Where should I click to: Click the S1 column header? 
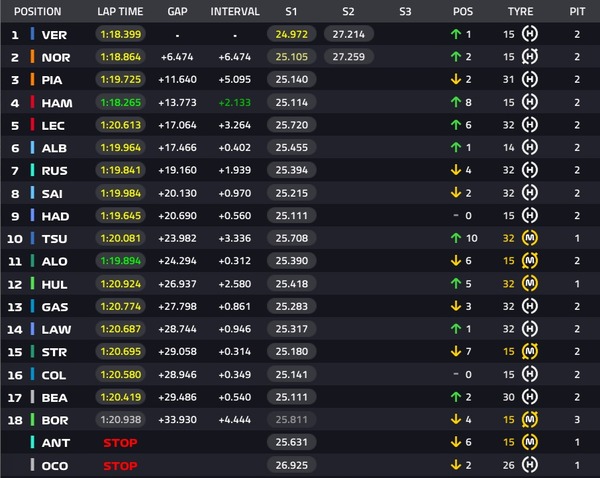(291, 11)
